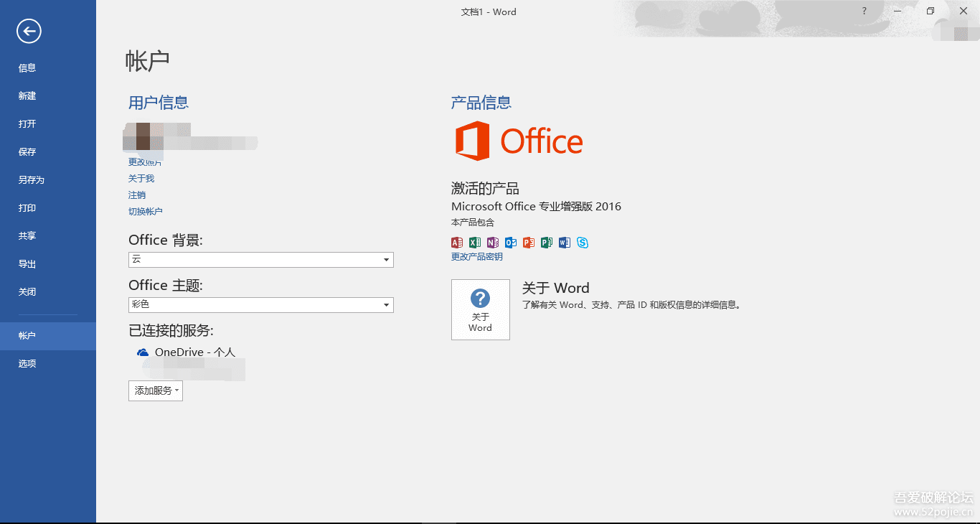Screen dimensions: 980x524
Task: Click the 更改照片 link
Action: coord(145,162)
